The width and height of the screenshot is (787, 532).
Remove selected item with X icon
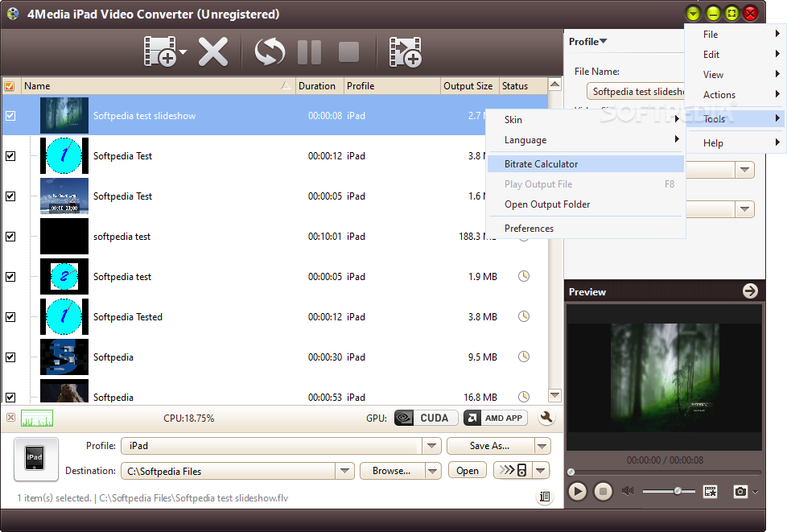[213, 52]
